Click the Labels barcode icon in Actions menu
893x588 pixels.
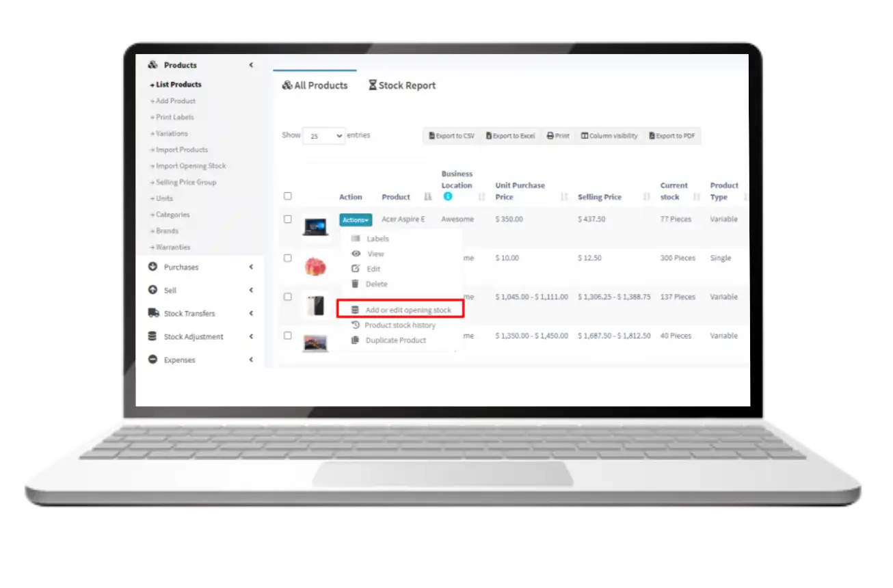[356, 239]
